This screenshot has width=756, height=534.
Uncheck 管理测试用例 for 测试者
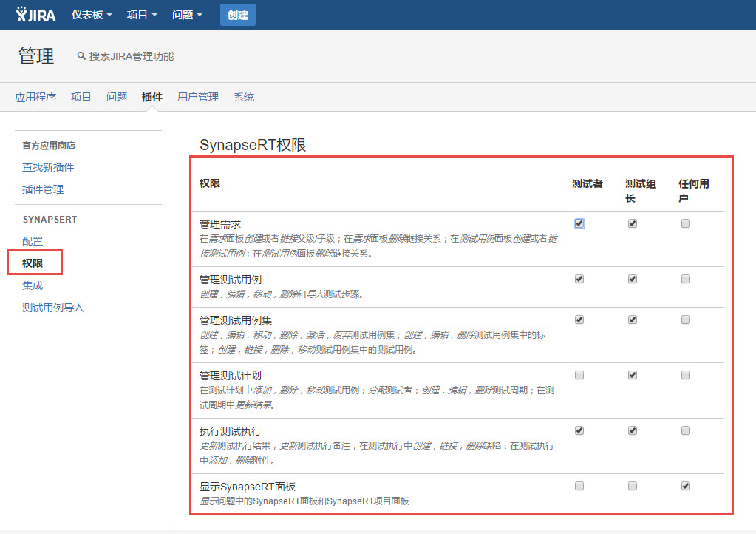[579, 279]
